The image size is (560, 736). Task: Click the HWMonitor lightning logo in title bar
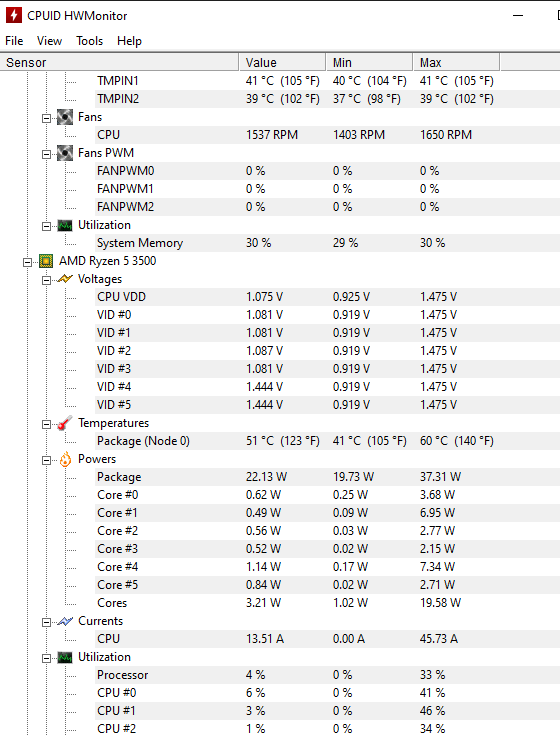click(14, 15)
